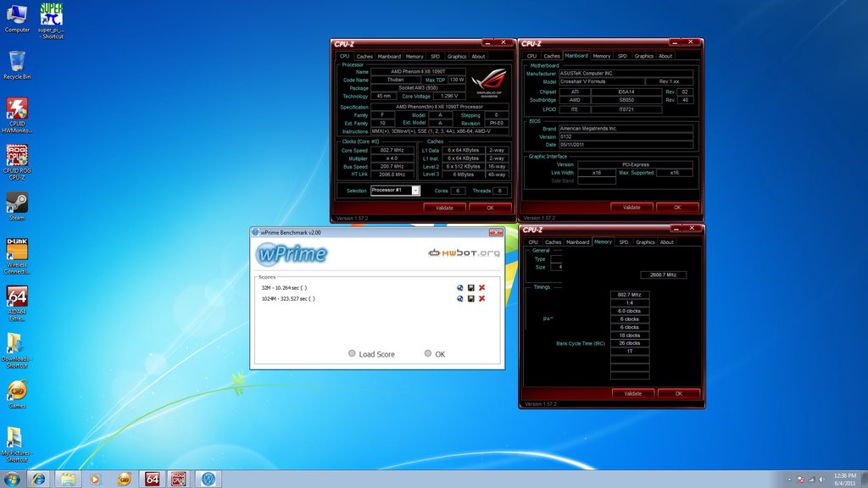Viewport: 868px width, 488px height.
Task: Open the Windows Start menu
Action: pyautogui.click(x=12, y=479)
